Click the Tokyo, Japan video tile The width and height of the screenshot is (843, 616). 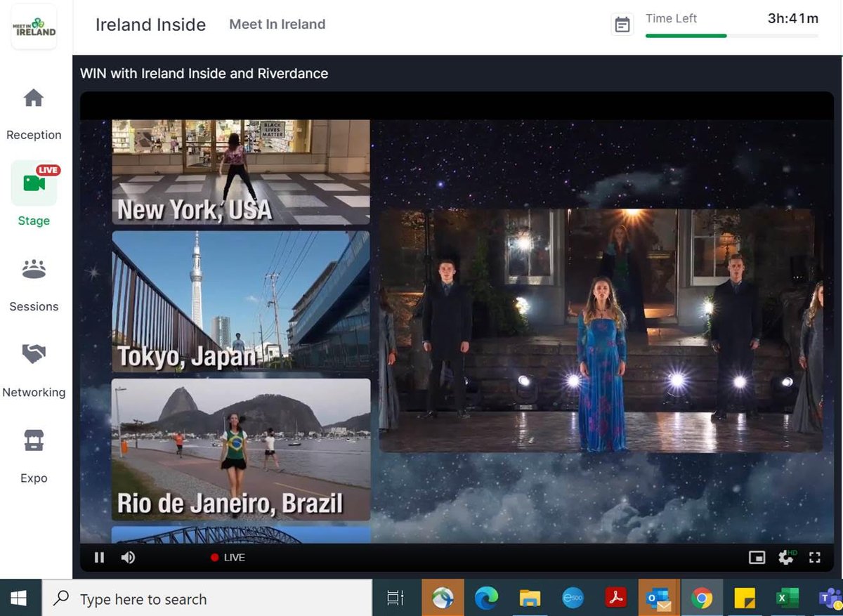click(x=241, y=301)
